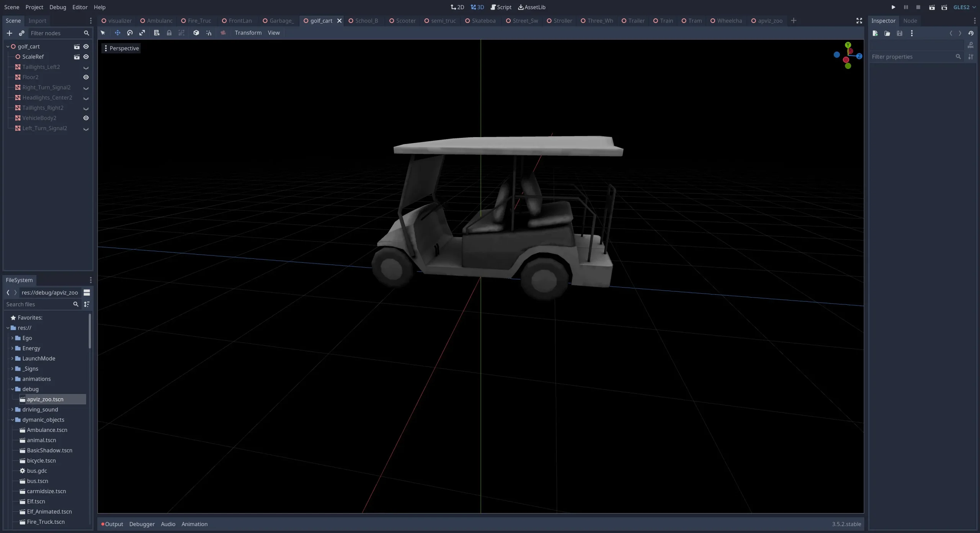The height and width of the screenshot is (533, 980).
Task: Toggle Use Local Space cube icon
Action: coord(196,33)
